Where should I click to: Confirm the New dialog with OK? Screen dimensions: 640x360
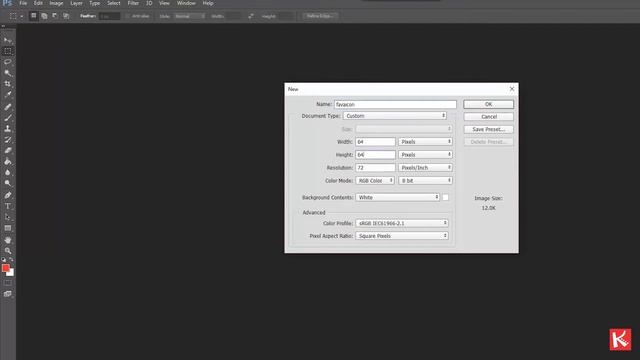point(489,104)
